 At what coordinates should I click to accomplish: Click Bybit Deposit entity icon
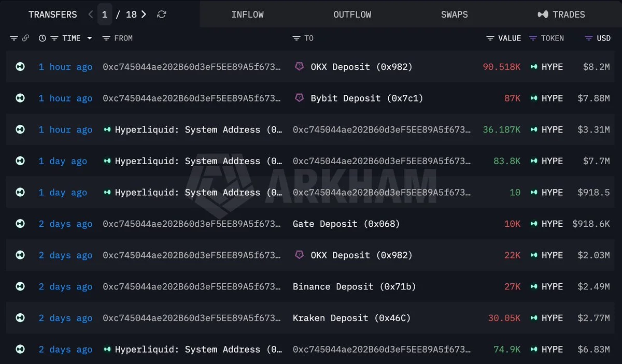point(299,98)
